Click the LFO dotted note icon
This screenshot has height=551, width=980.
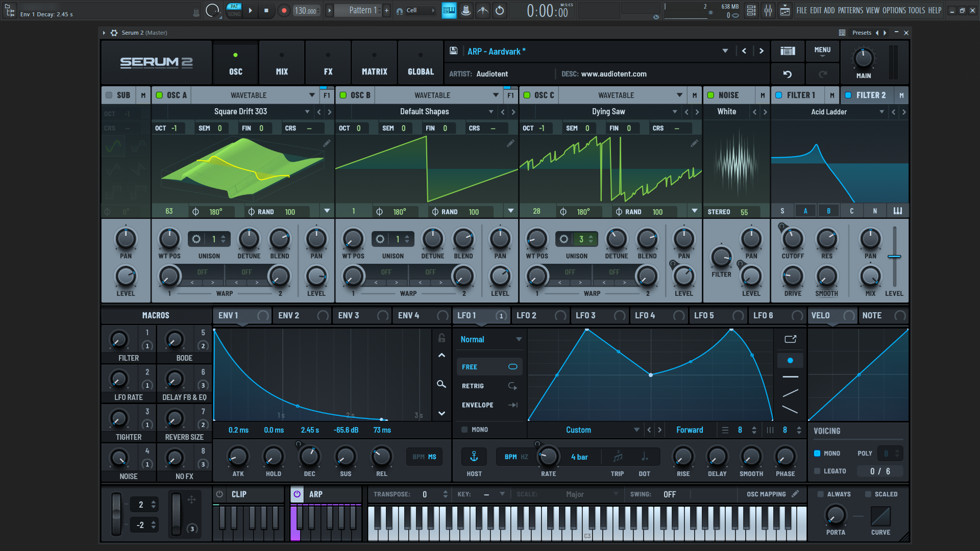click(x=645, y=457)
